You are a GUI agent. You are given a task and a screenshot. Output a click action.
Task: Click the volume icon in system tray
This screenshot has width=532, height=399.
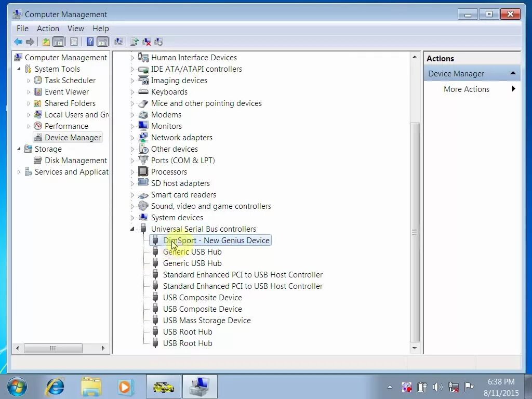(437, 387)
